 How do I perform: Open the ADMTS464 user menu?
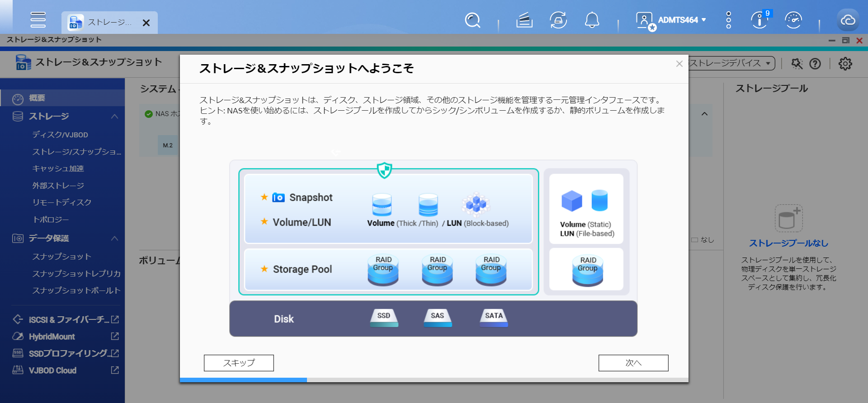pos(682,20)
